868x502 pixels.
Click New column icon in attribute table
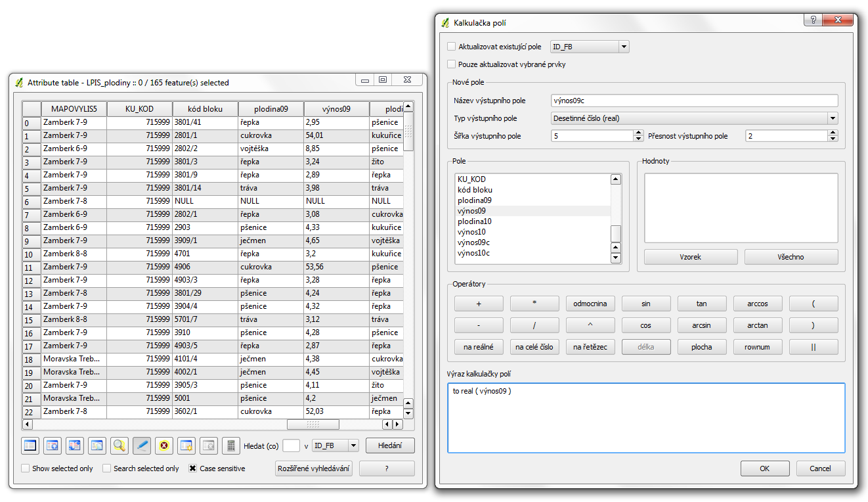coord(186,445)
